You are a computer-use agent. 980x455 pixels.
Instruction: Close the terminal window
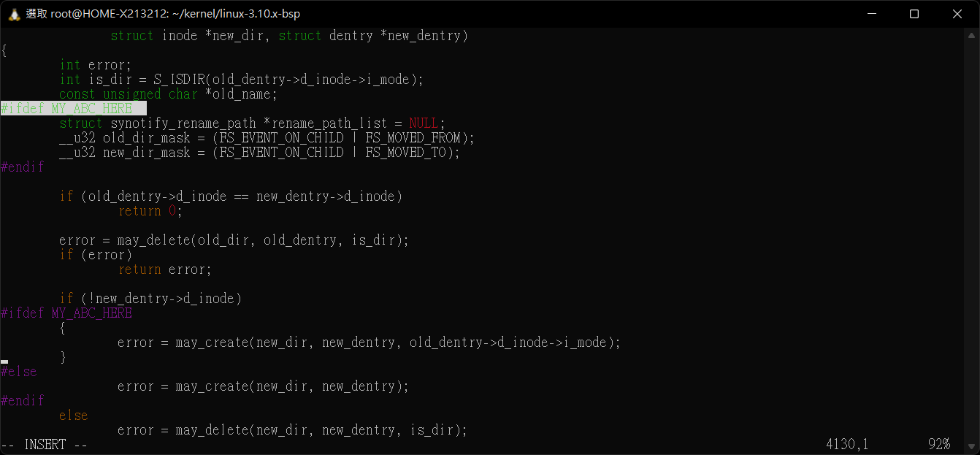click(957, 14)
